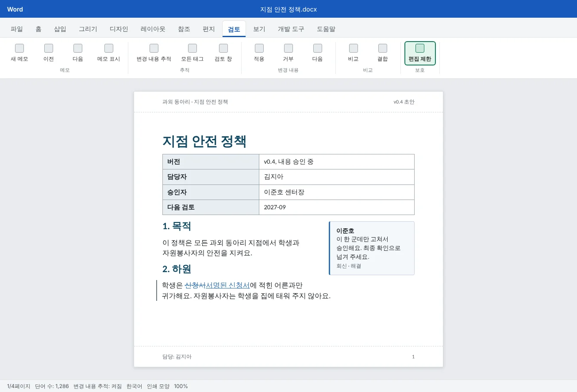Screen dimensions: 577x392
Task: Click the heading 1. 목적
Action: [177, 227]
